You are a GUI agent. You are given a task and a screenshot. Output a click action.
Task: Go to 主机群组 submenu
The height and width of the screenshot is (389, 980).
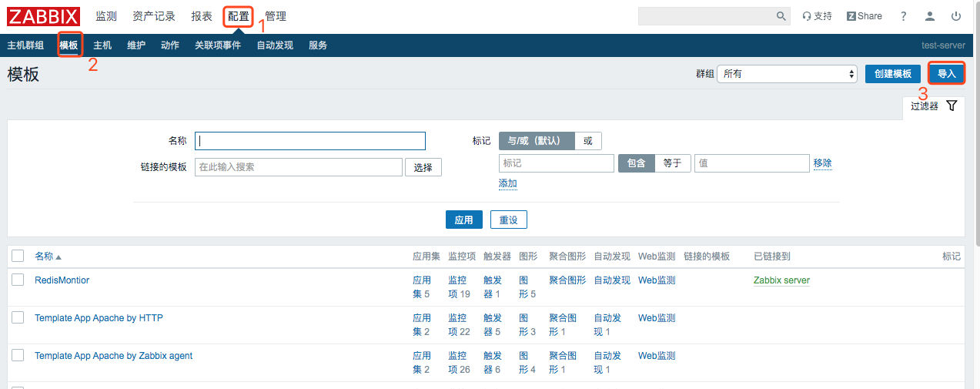(x=25, y=45)
